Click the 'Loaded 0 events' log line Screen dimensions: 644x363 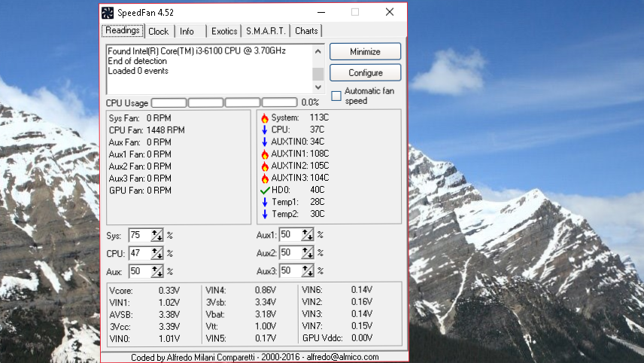[x=138, y=71]
